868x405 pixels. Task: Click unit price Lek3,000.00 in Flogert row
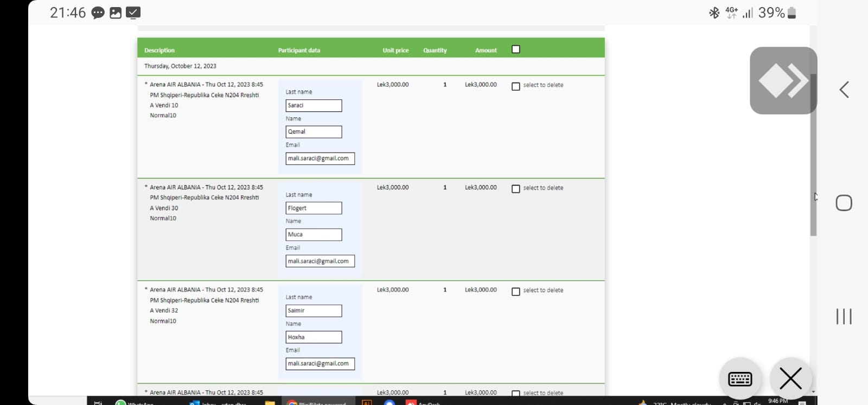tap(393, 187)
